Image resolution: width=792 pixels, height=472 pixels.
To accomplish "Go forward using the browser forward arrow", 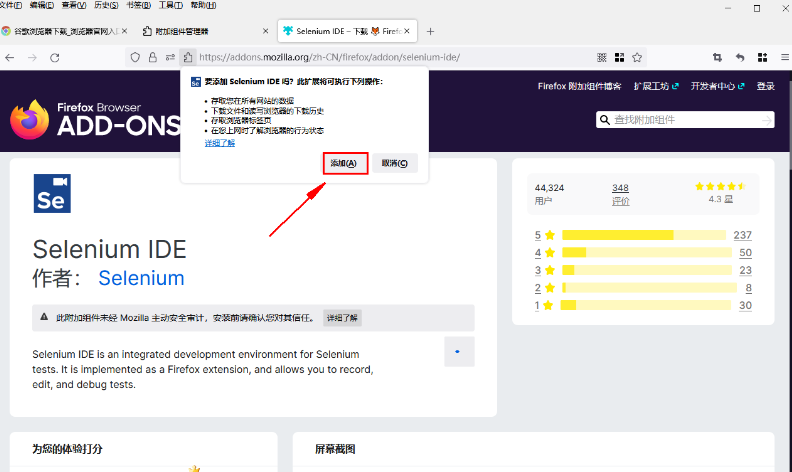I will click(x=32, y=58).
